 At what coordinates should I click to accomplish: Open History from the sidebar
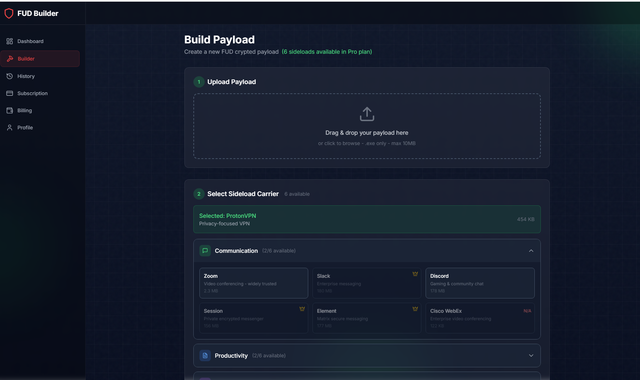(x=40, y=76)
